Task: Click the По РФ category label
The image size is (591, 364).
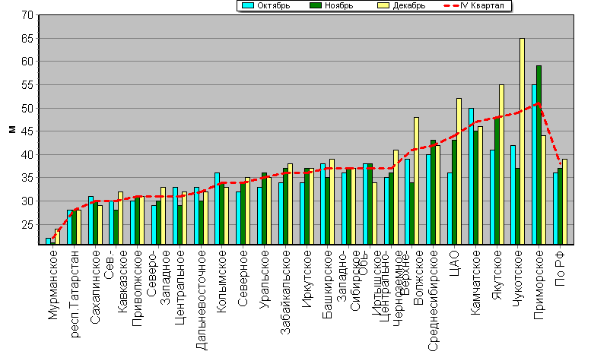Action: (561, 268)
